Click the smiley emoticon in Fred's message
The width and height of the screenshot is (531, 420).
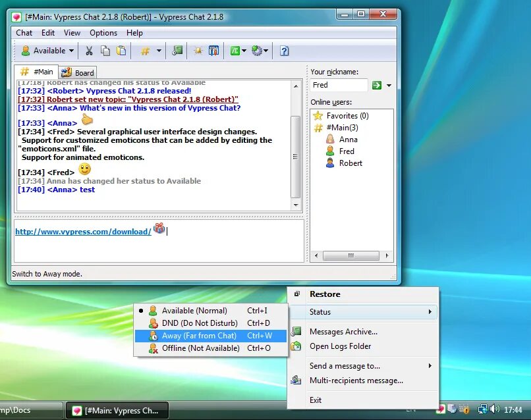click(85, 169)
